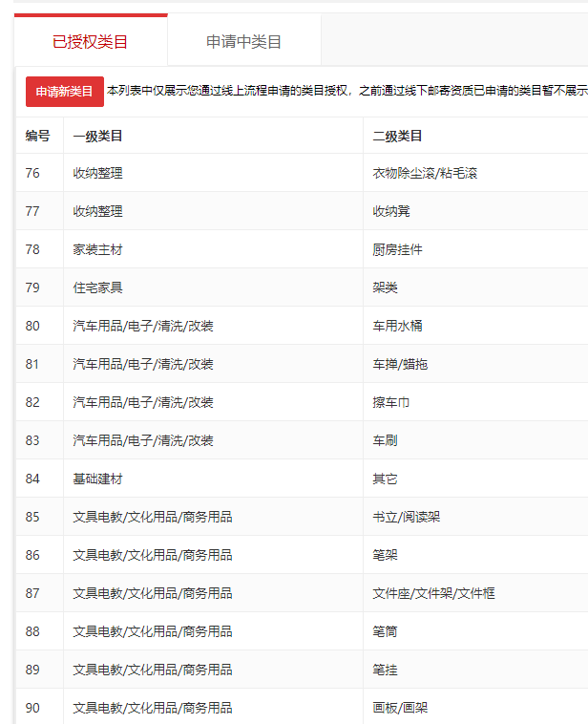Click the 编号 column header

38,137
